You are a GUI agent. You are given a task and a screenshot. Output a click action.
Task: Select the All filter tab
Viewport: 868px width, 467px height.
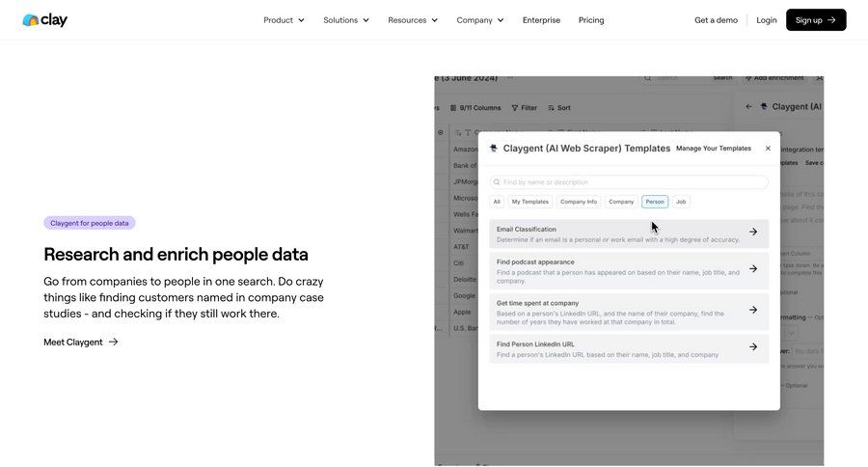497,202
